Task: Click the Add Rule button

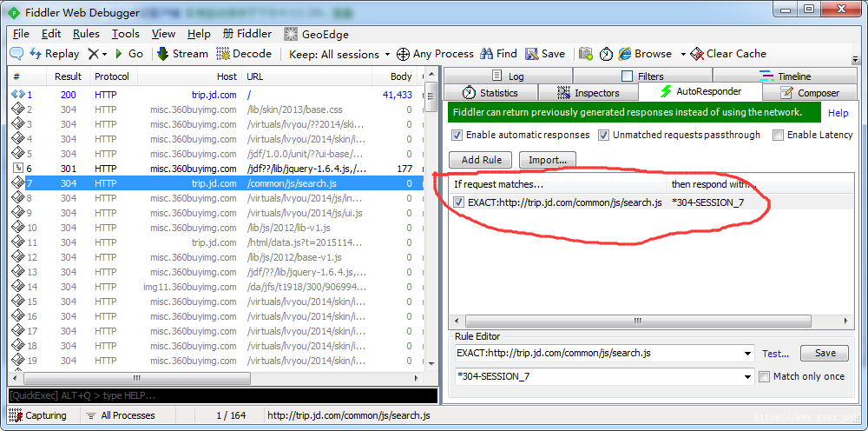Action: tap(481, 160)
